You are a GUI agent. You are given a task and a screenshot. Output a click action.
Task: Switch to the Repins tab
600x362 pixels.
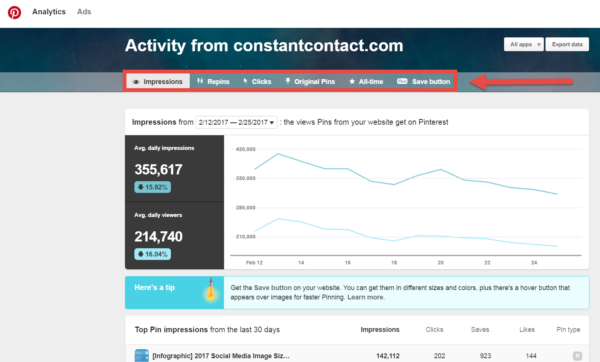pyautogui.click(x=213, y=82)
